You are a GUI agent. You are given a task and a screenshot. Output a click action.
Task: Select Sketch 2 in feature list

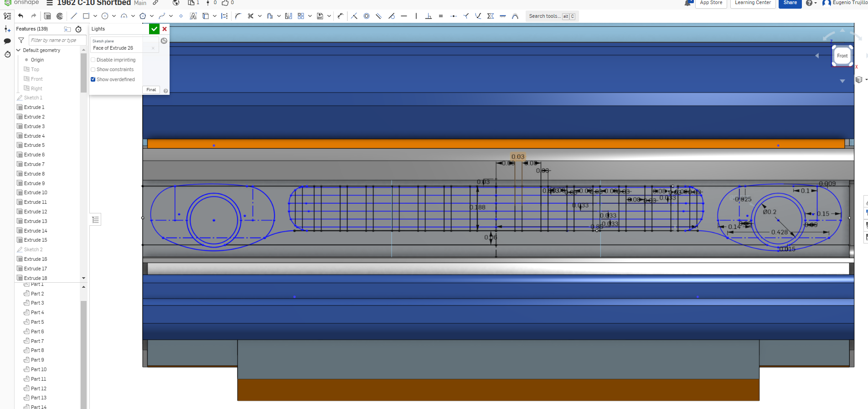(33, 249)
